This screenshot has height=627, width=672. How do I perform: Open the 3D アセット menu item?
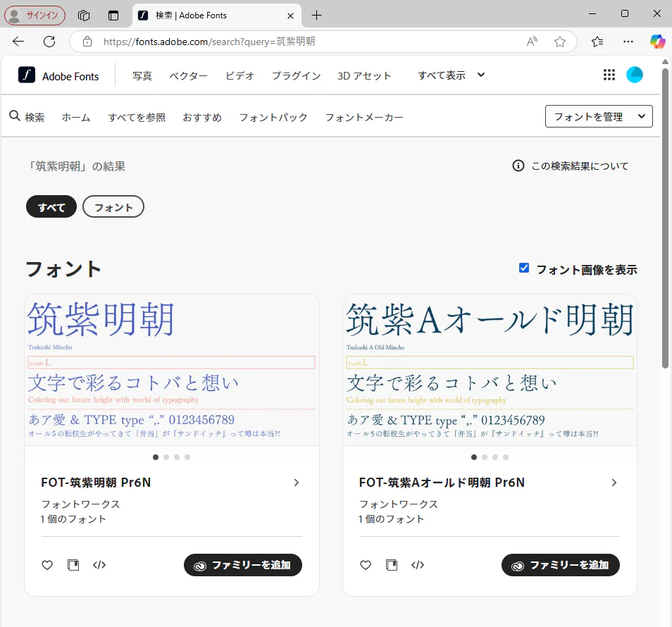(364, 75)
